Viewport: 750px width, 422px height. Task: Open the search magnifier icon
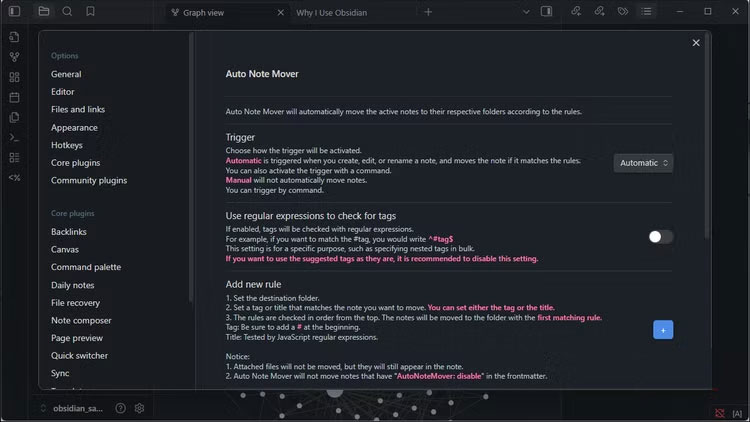[67, 11]
